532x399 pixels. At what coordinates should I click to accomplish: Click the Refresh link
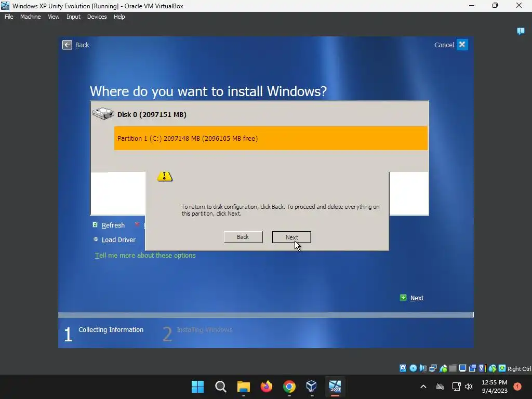[113, 225]
